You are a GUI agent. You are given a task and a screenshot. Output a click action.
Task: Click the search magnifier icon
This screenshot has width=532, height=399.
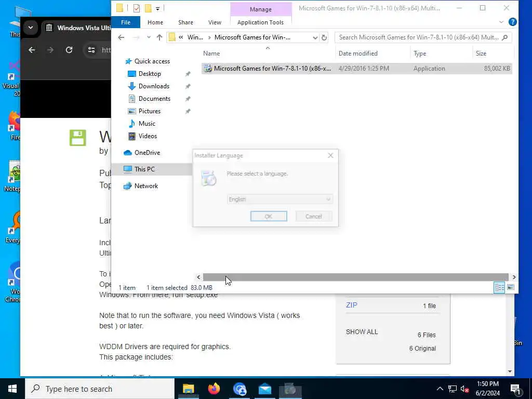(x=505, y=37)
